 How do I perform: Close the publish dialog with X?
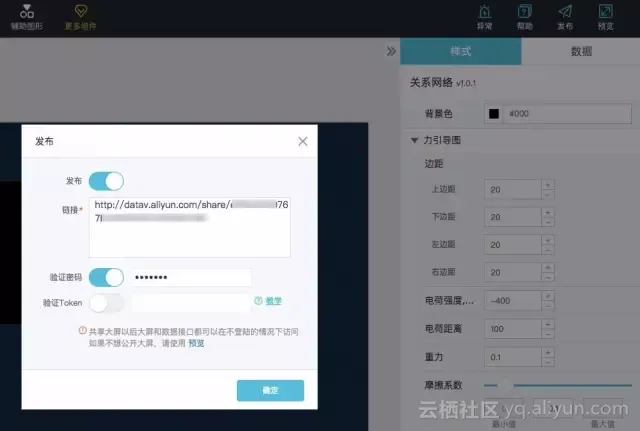click(x=302, y=141)
